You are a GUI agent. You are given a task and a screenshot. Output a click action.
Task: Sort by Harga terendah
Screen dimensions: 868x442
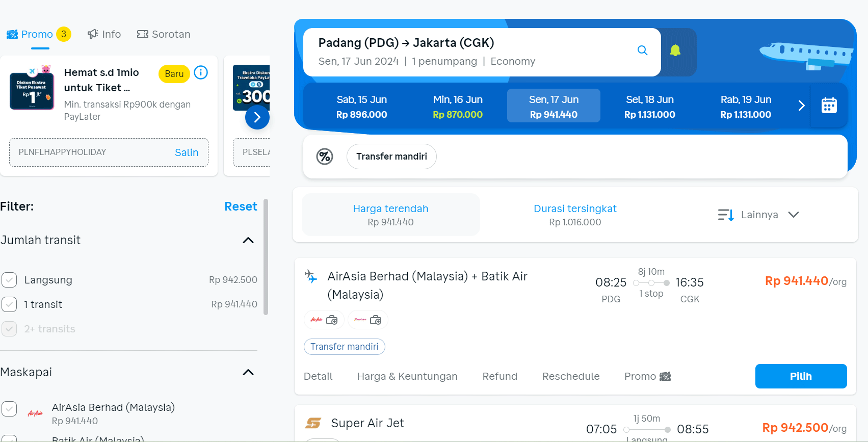(x=391, y=215)
